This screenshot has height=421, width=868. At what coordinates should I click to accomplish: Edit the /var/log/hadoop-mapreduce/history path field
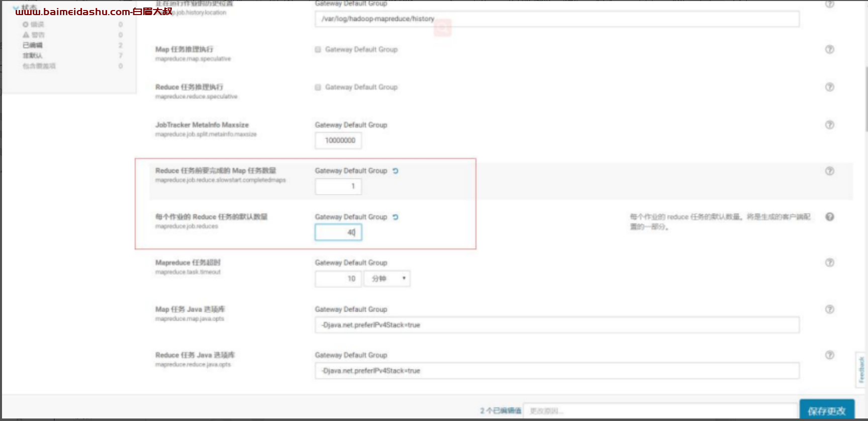(557, 19)
